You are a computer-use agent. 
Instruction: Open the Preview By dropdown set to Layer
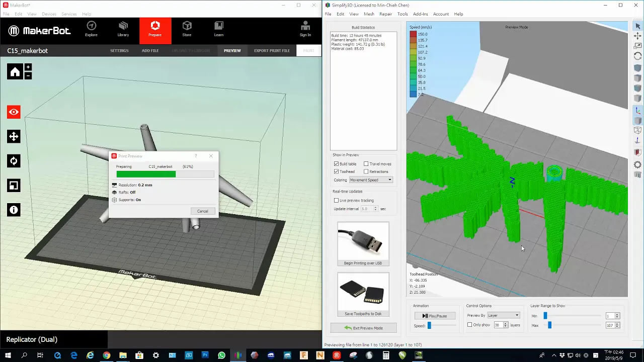pyautogui.click(x=503, y=315)
